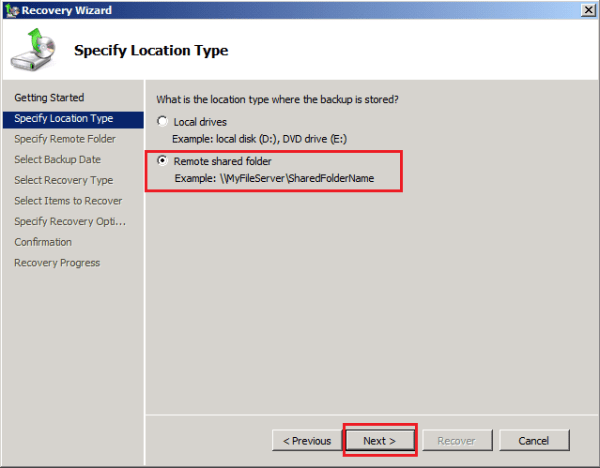Image resolution: width=600 pixels, height=468 pixels.
Task: Go to the Confirmation step
Action: click(x=43, y=242)
